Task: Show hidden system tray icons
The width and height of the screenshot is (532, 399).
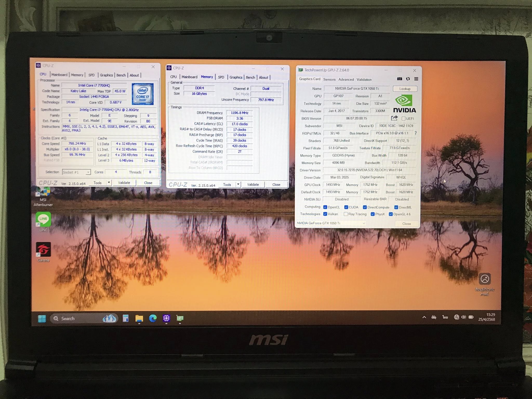Action: point(424,317)
